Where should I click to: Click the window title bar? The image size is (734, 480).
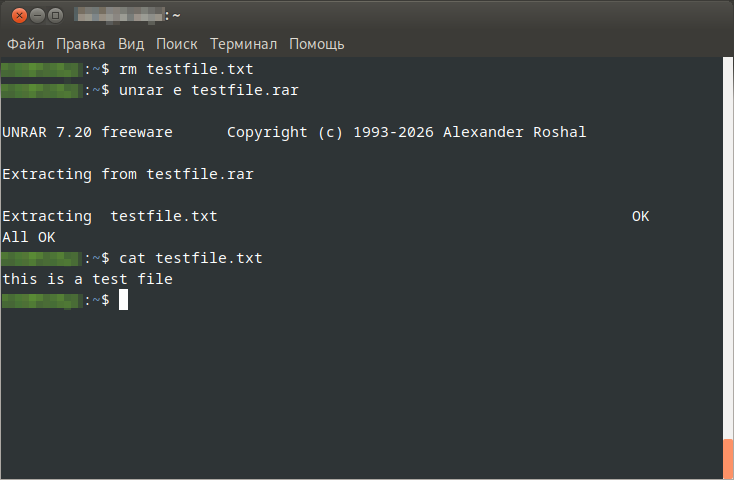pos(400,15)
